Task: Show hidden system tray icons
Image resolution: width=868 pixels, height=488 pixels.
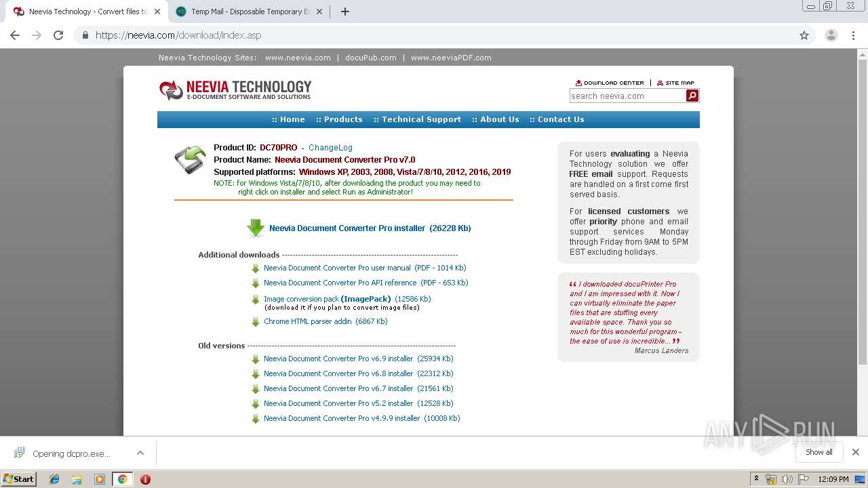Action: point(756,479)
